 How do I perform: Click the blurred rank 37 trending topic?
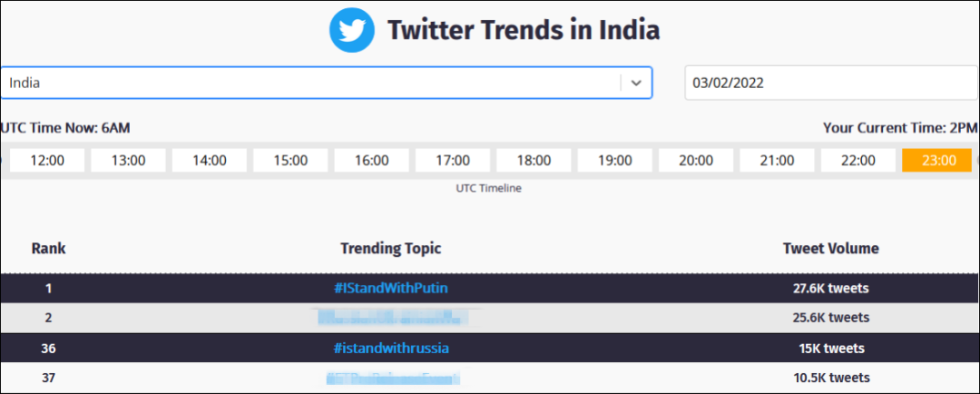[x=393, y=378]
